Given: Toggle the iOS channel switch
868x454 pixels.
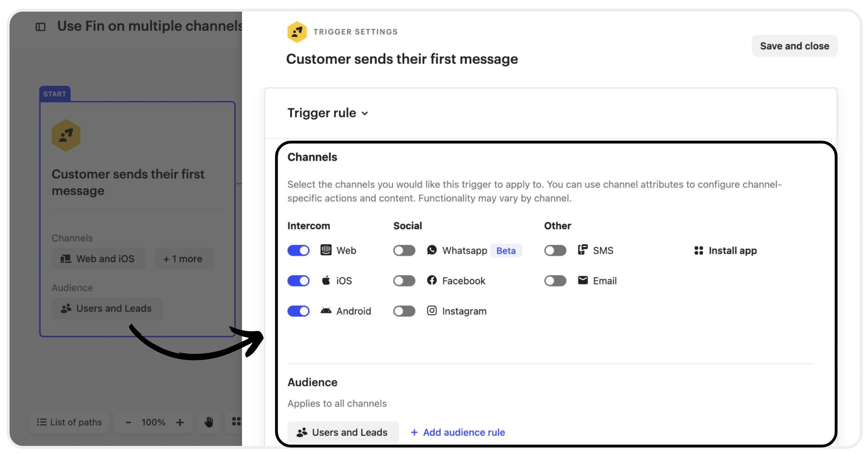Looking at the screenshot, I should tap(298, 281).
